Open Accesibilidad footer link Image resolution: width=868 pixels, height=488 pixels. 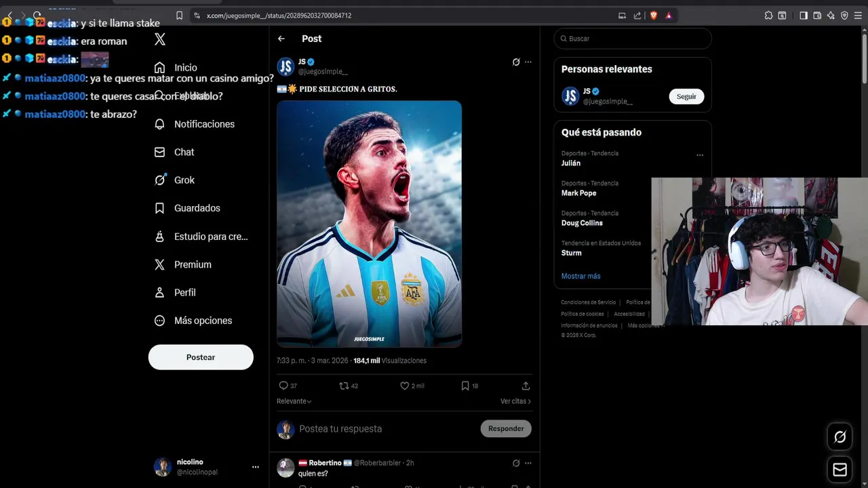coord(629,314)
